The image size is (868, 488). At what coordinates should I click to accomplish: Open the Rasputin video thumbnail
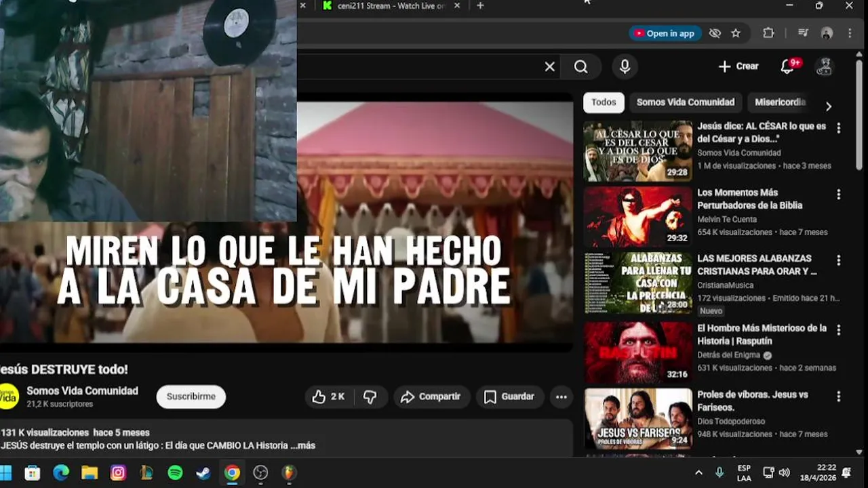[638, 352]
